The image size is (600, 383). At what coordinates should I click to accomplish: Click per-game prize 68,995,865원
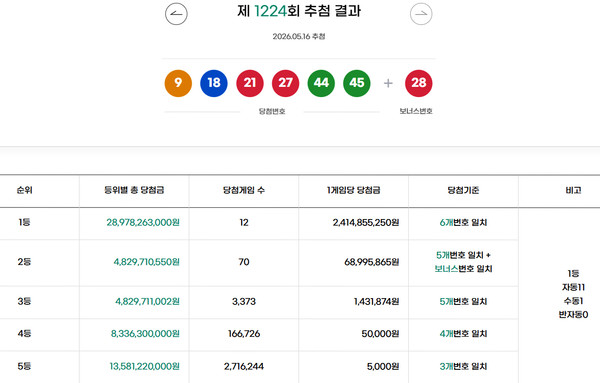pos(372,262)
